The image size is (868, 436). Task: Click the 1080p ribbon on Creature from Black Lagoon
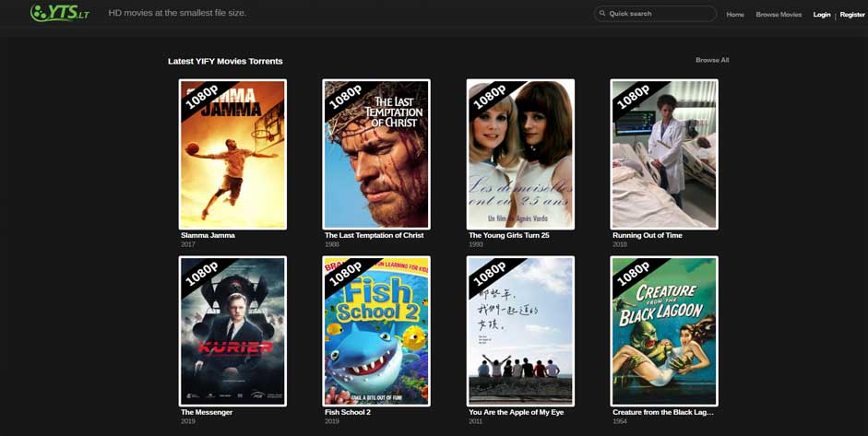point(634,274)
